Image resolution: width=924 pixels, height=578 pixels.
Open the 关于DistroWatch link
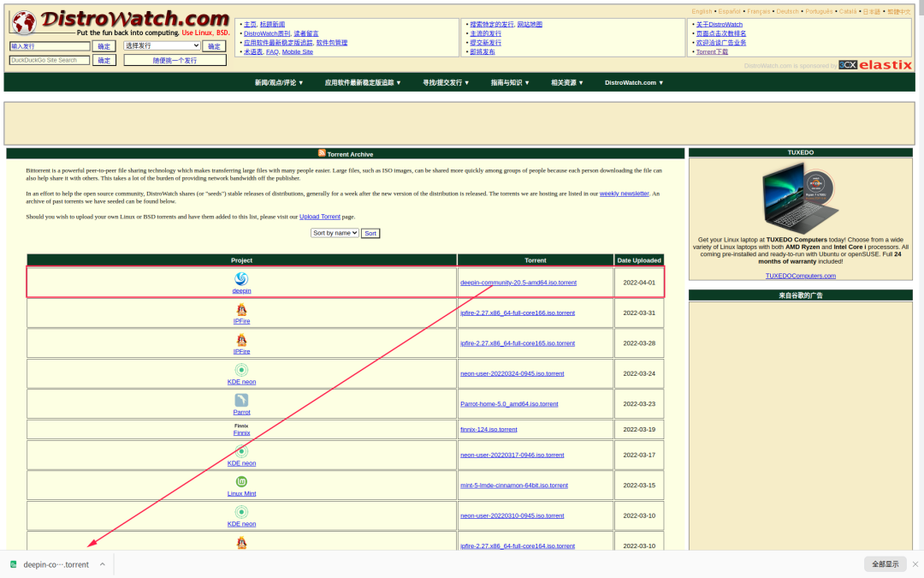pos(719,24)
